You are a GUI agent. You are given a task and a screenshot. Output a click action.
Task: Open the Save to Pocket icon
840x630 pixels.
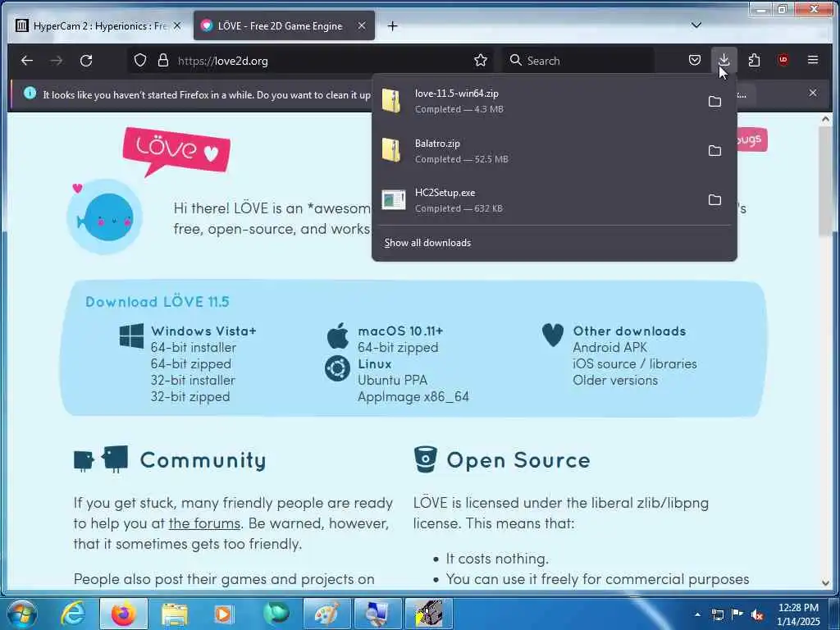694,60
